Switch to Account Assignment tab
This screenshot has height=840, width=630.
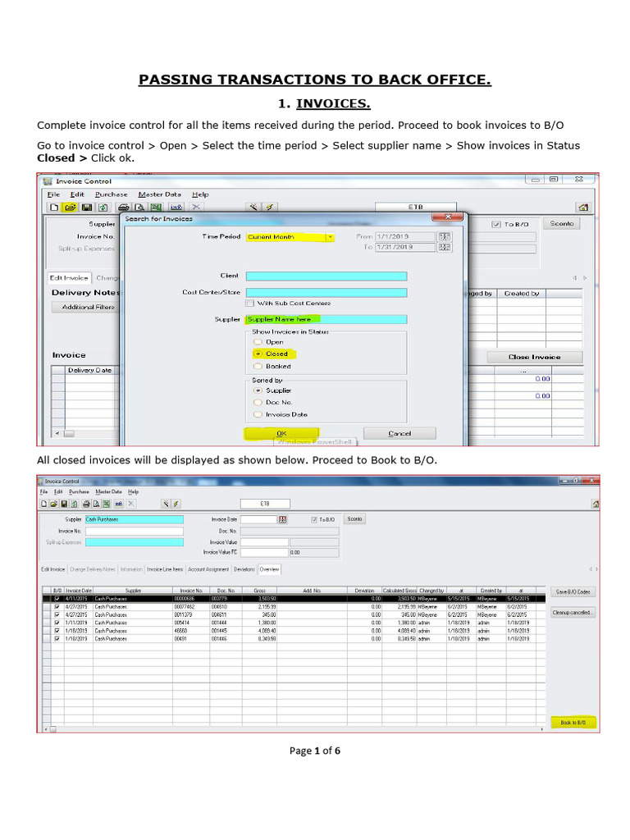pos(208,569)
